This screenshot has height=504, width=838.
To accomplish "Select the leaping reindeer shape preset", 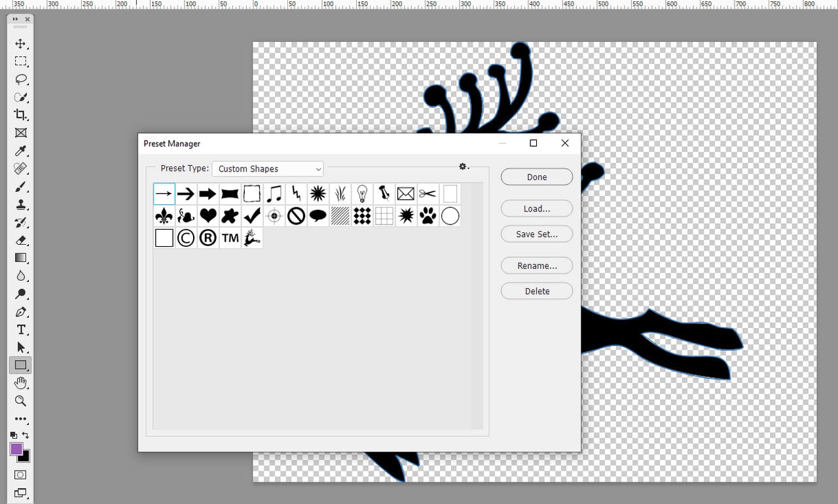I will [x=252, y=238].
